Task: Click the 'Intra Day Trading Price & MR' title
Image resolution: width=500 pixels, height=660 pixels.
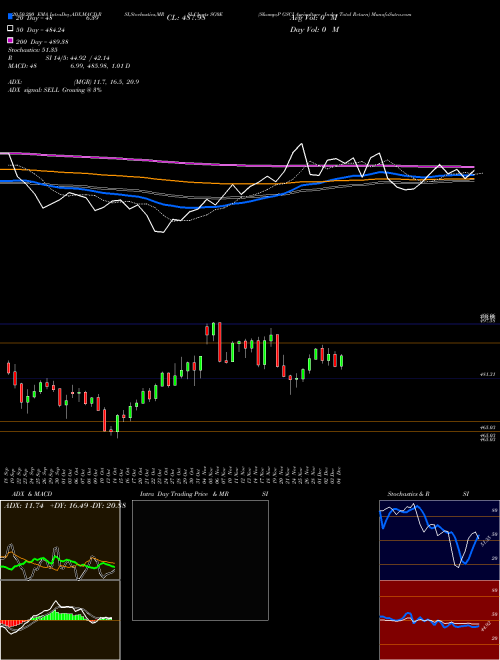Action: (184, 494)
